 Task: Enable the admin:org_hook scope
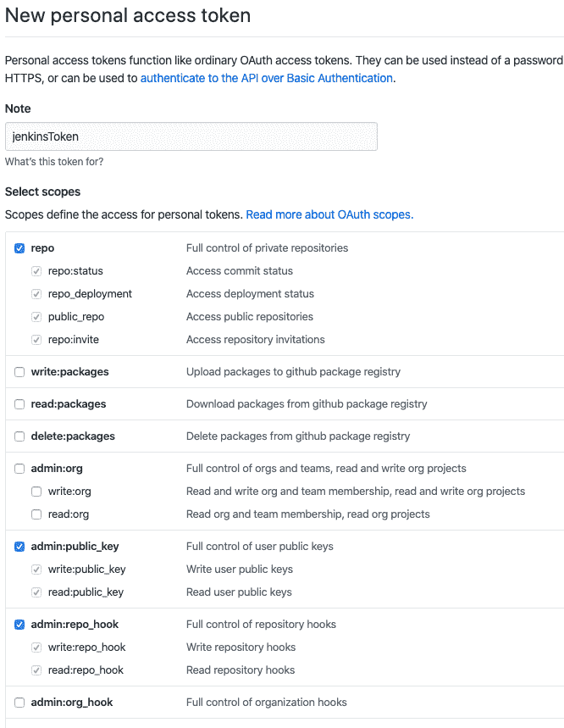point(19,703)
